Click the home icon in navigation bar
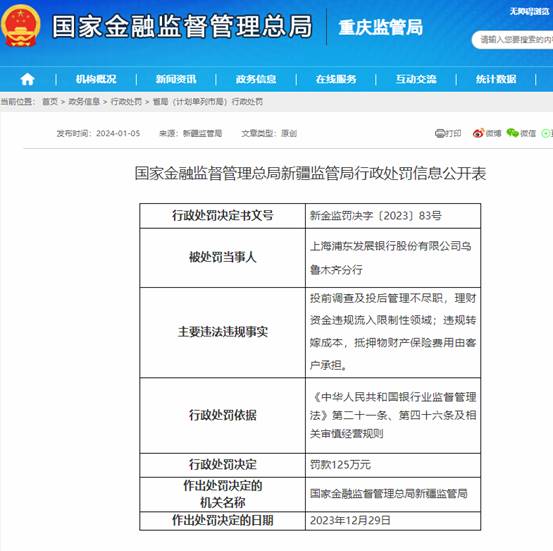Screen dimensions: 553x551 (27, 79)
